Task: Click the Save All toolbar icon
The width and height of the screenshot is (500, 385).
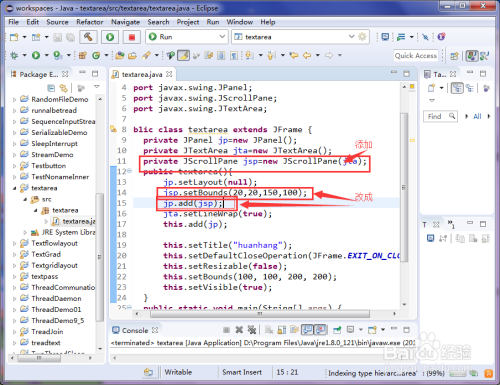Action: pyautogui.click(x=70, y=37)
